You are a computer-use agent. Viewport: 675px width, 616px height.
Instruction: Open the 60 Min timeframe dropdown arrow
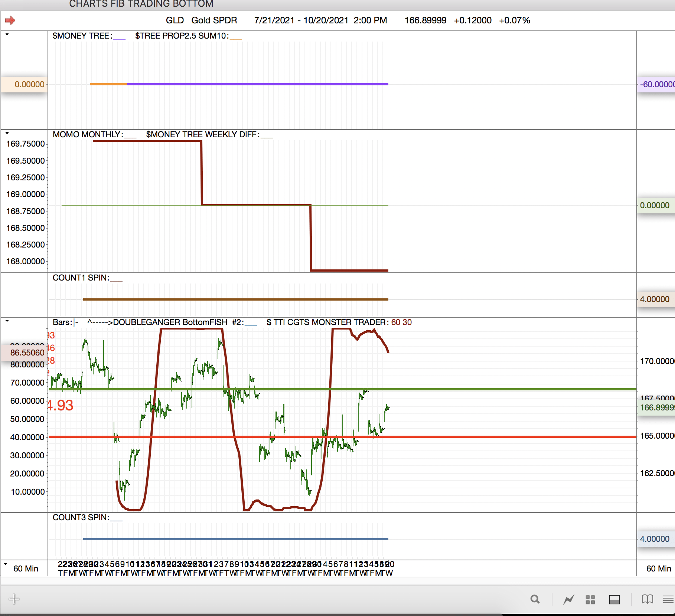point(6,564)
